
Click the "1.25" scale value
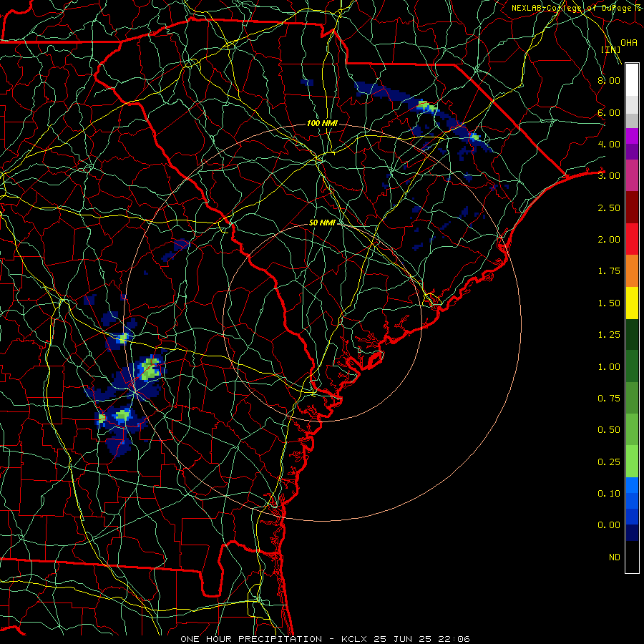click(x=609, y=335)
